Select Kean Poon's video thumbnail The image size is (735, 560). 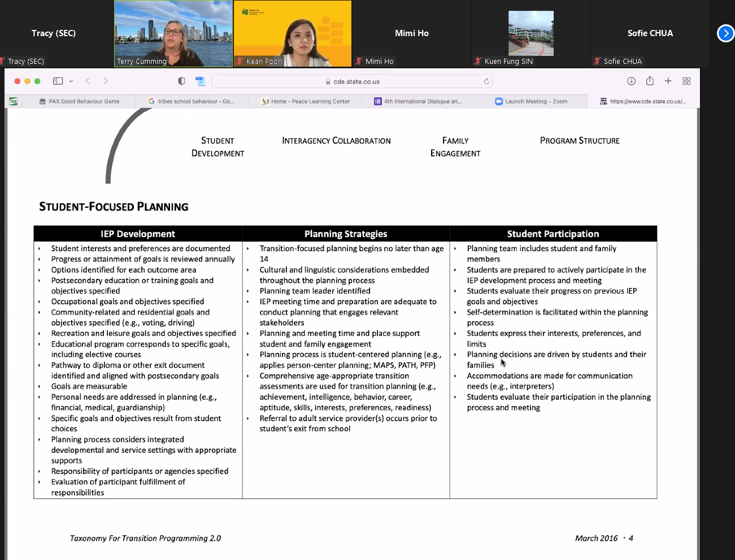[x=293, y=33]
